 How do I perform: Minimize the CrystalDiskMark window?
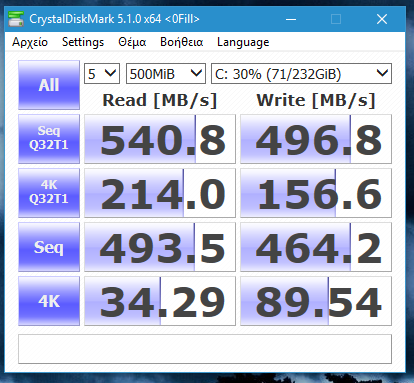[x=291, y=19]
